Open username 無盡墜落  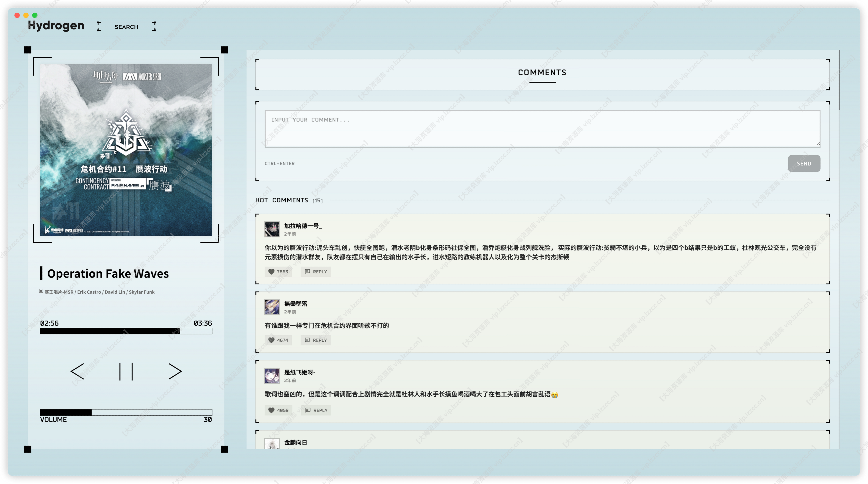296,303
